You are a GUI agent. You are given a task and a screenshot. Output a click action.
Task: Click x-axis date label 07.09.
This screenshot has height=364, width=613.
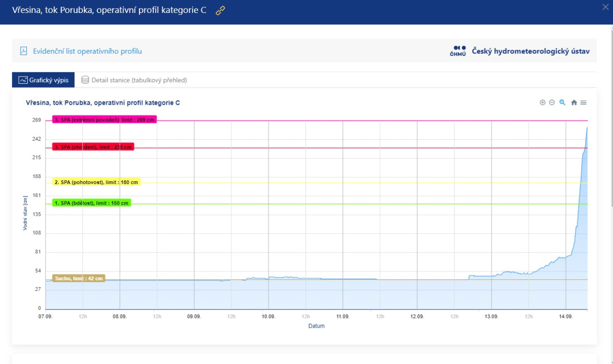coord(45,317)
